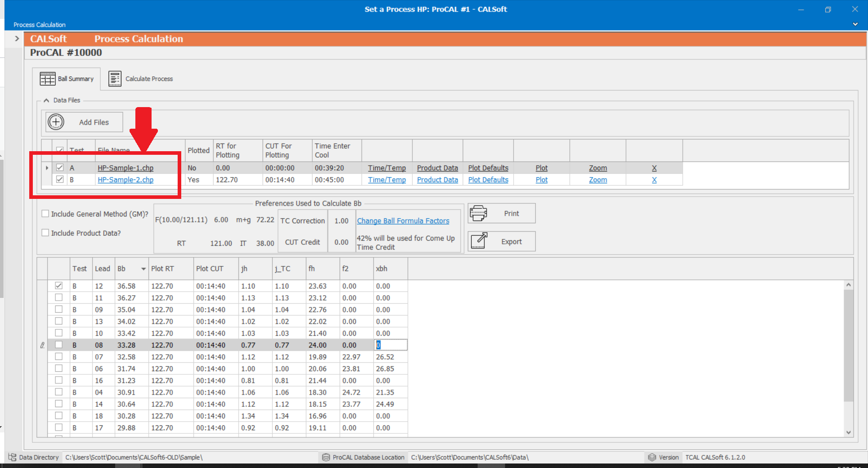The height and width of the screenshot is (468, 868).
Task: Click the Export button
Action: tap(501, 241)
